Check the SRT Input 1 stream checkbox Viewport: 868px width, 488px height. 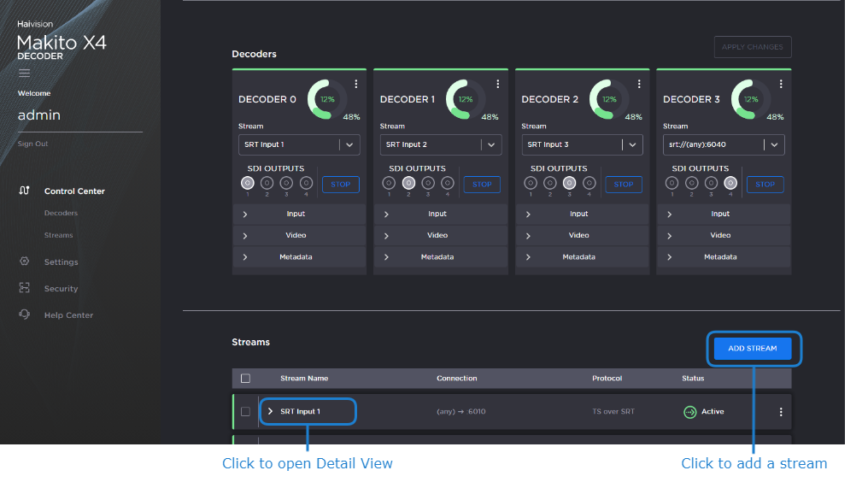[246, 412]
